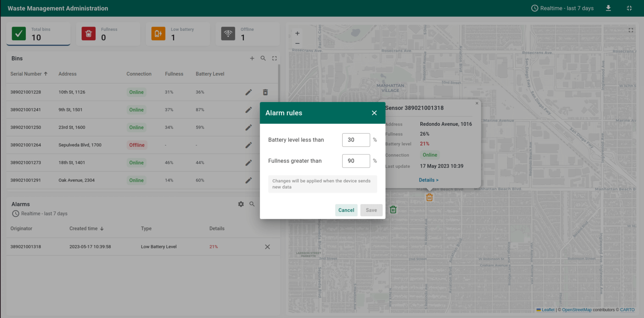The image size is (644, 318).
Task: Search the Bins table
Action: coord(263,58)
